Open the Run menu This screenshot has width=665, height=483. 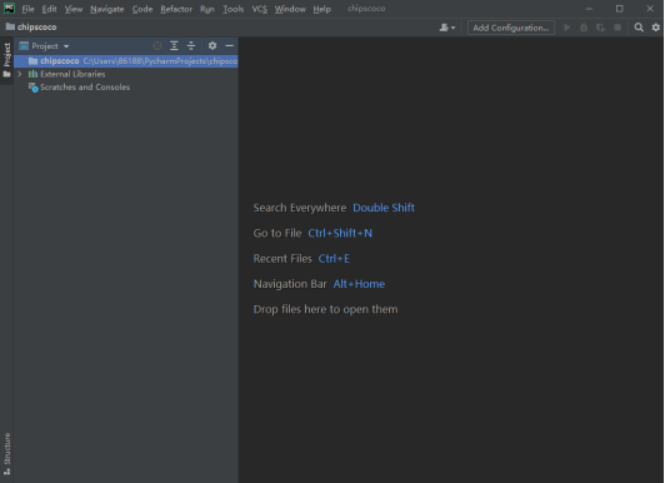tap(207, 9)
